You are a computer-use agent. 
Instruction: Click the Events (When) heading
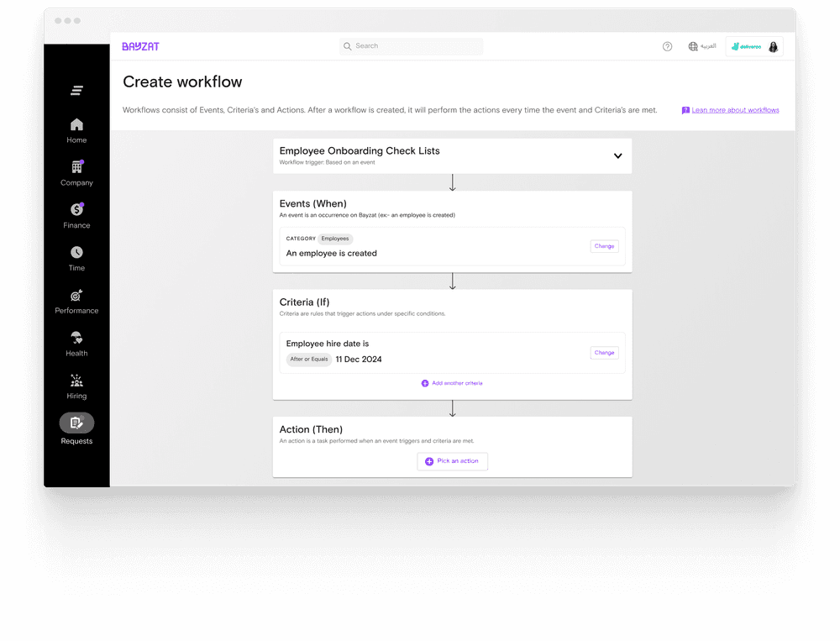tap(312, 203)
